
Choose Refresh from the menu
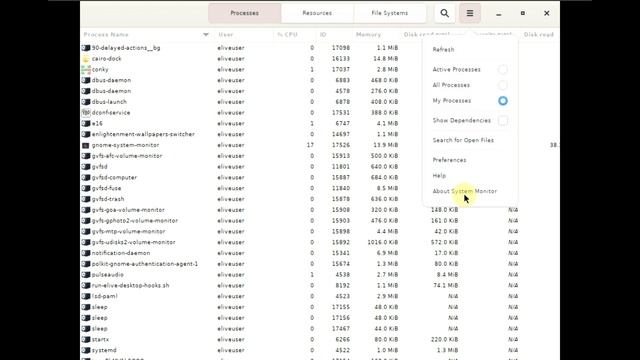(x=443, y=49)
